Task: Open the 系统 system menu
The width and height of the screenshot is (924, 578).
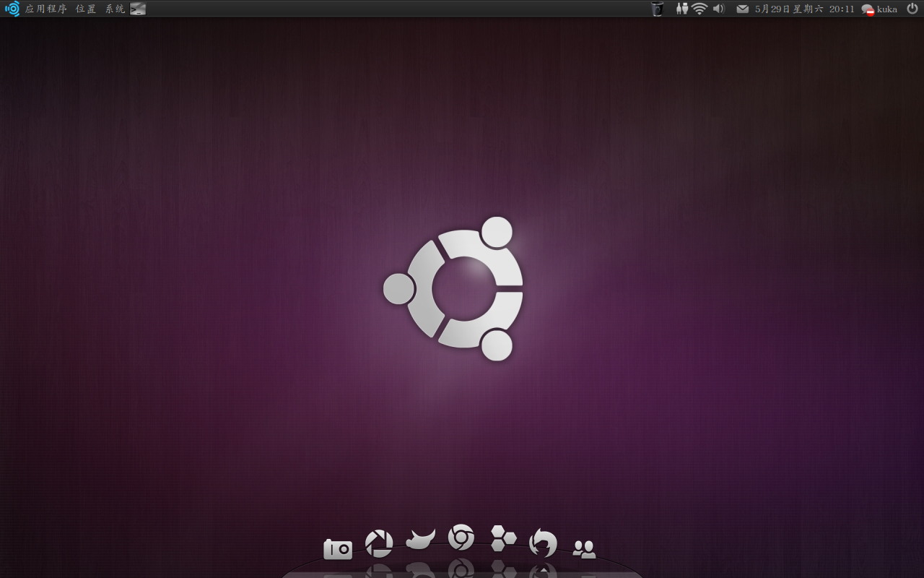Action: pyautogui.click(x=115, y=9)
